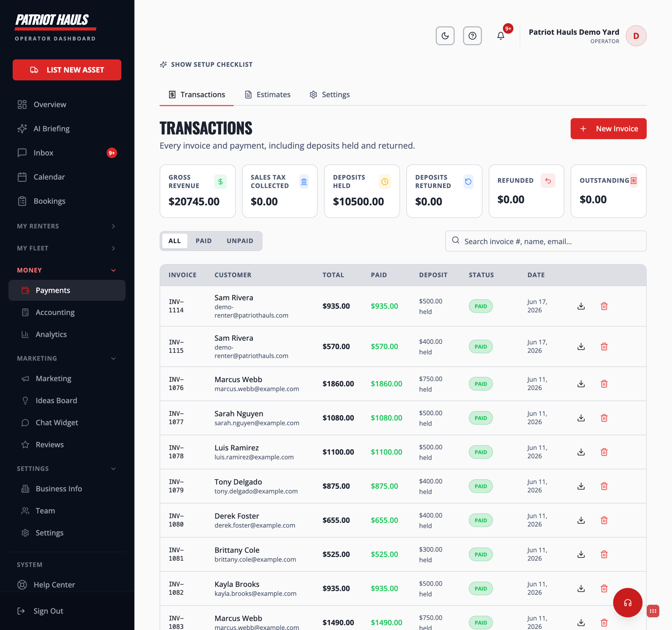672x630 pixels.
Task: Open the Inbox sidebar item
Action: click(x=67, y=153)
